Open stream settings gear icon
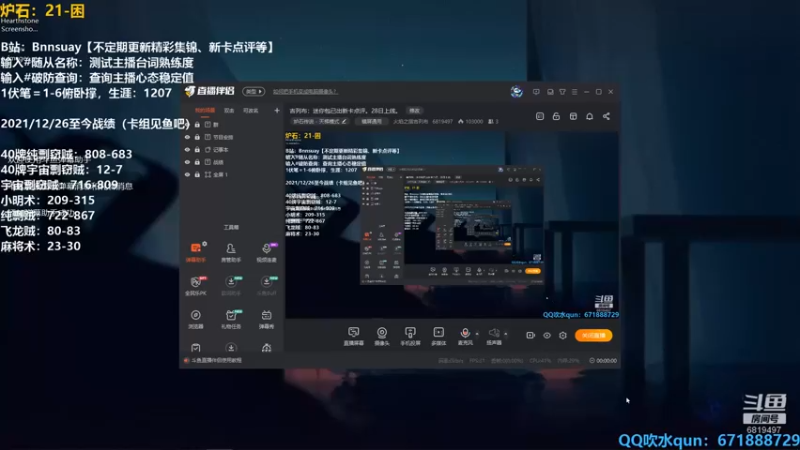The image size is (800, 450). [563, 335]
